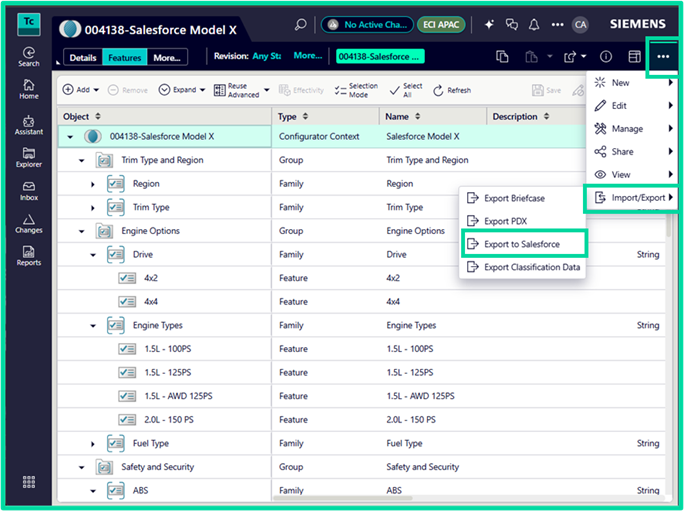Click the Refresh button

[452, 90]
